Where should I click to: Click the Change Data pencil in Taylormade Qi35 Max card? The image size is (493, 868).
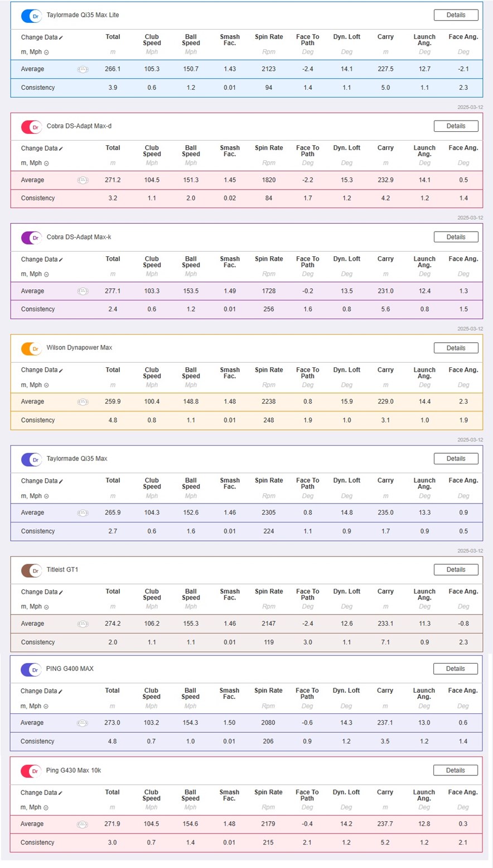coord(61,481)
